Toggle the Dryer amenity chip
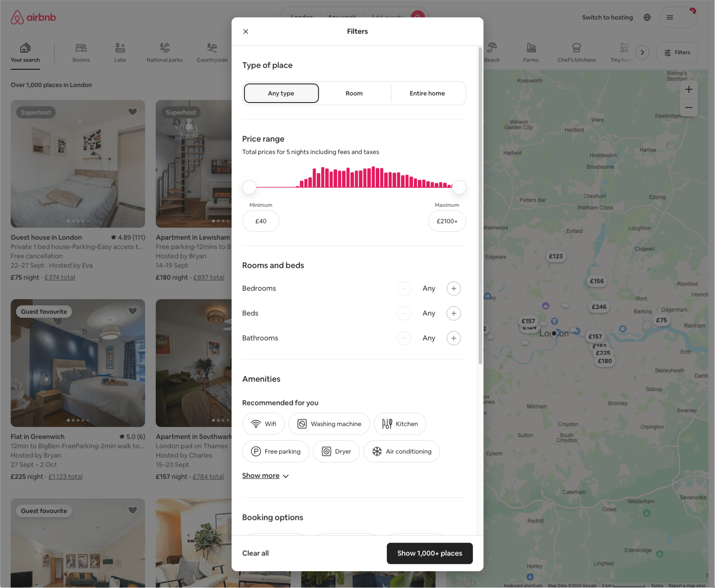Image resolution: width=715 pixels, height=588 pixels. click(x=336, y=451)
